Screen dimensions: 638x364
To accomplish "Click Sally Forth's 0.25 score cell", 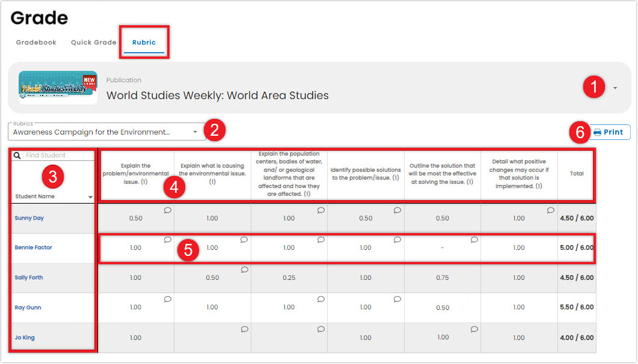I will pyautogui.click(x=289, y=278).
